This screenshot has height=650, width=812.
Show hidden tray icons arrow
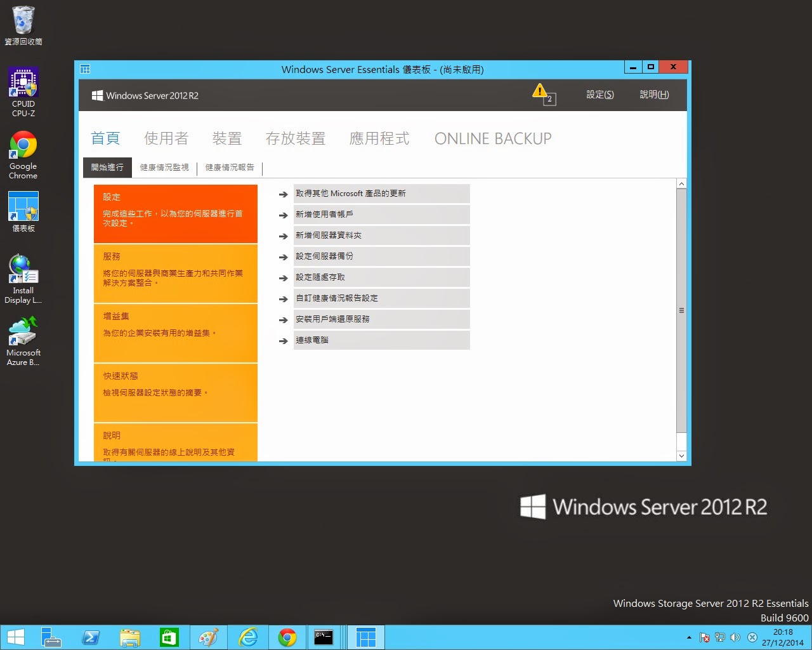tap(689, 637)
